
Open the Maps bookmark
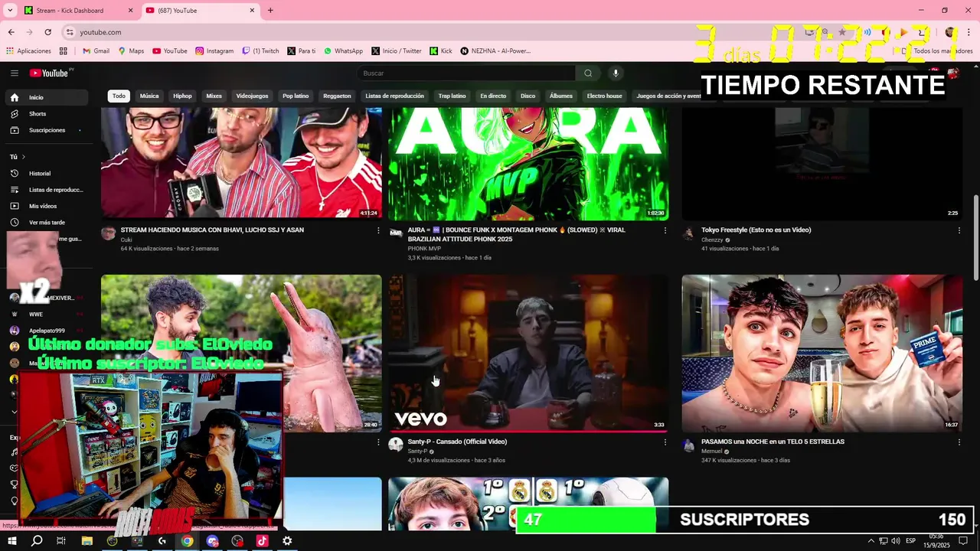point(131,51)
